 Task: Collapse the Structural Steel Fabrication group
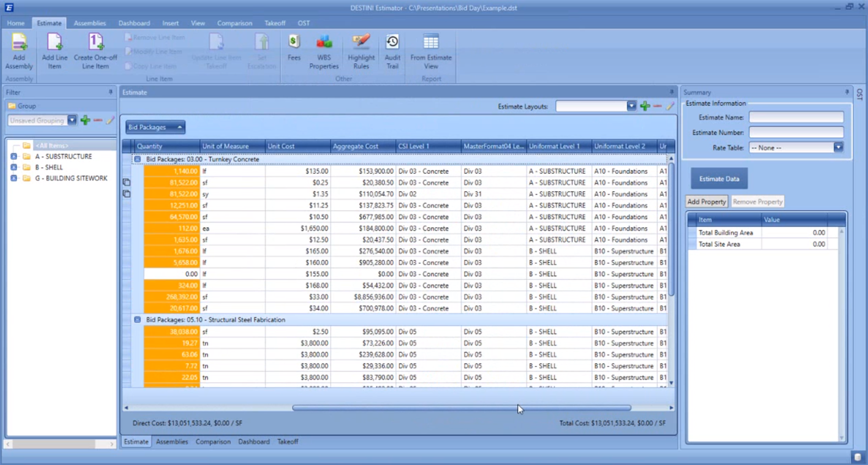137,319
